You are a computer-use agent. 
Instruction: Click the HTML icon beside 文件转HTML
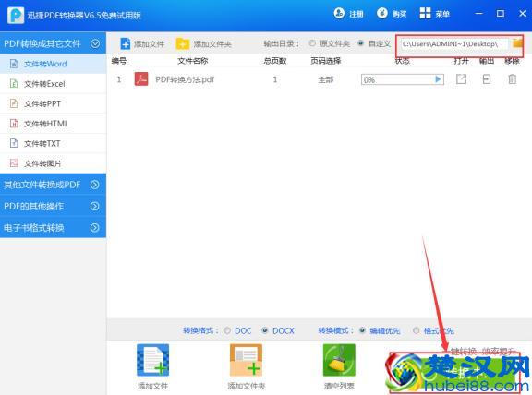pos(14,124)
